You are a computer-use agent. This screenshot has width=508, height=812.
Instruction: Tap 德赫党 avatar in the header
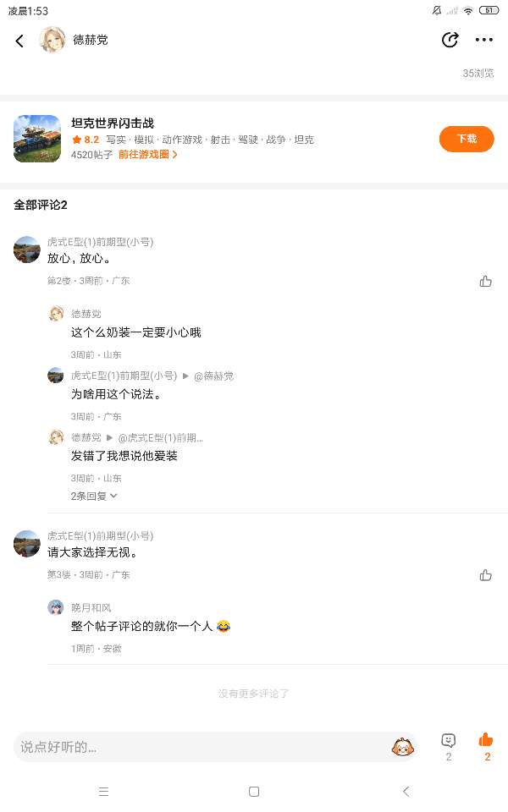52,40
